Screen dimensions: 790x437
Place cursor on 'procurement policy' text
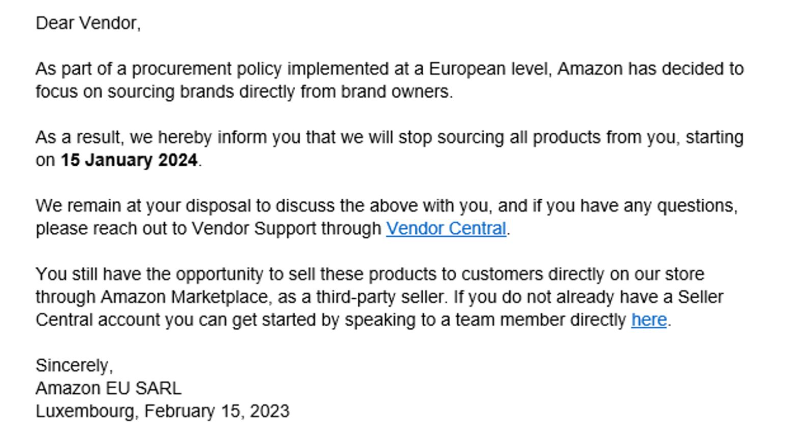(x=207, y=69)
